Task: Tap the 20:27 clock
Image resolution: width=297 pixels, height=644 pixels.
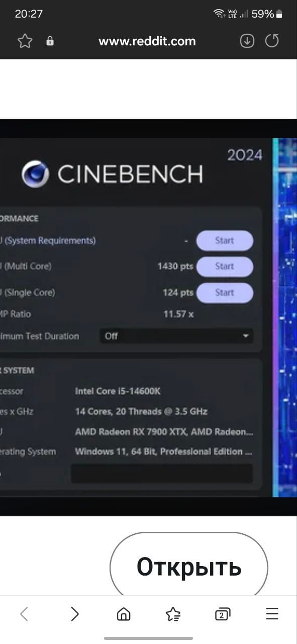Action: [29, 14]
